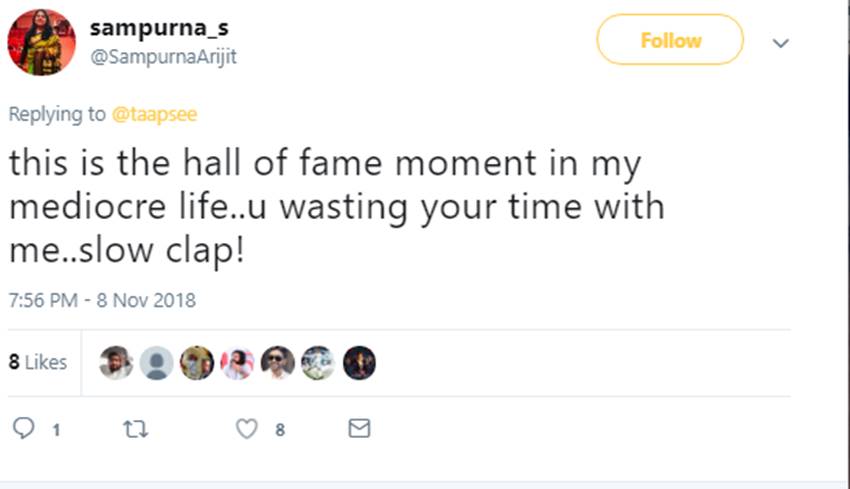Click the liker avatar wearing sunglasses
Screen dimensions: 850x489
(277, 363)
